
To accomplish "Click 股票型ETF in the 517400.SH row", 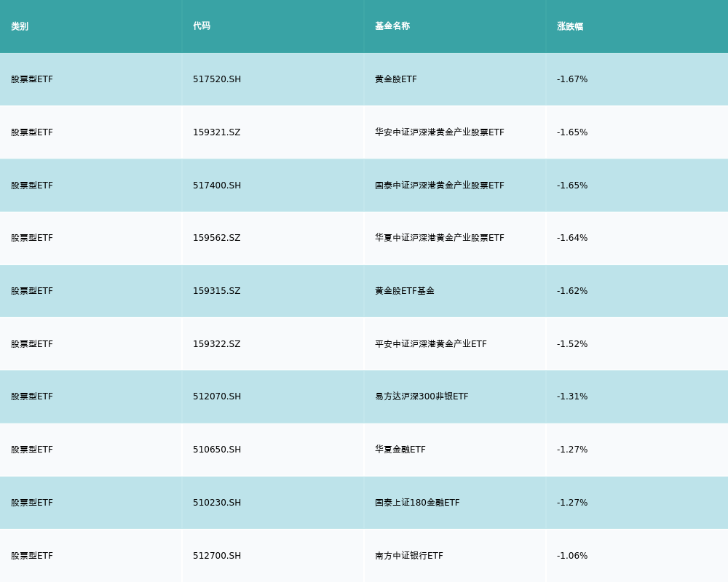I will tap(32, 186).
